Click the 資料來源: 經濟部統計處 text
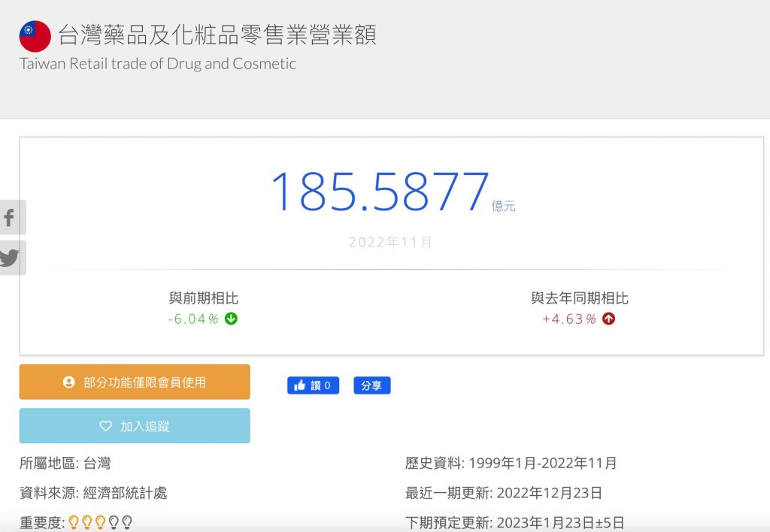Image resolution: width=770 pixels, height=532 pixels. tap(93, 493)
